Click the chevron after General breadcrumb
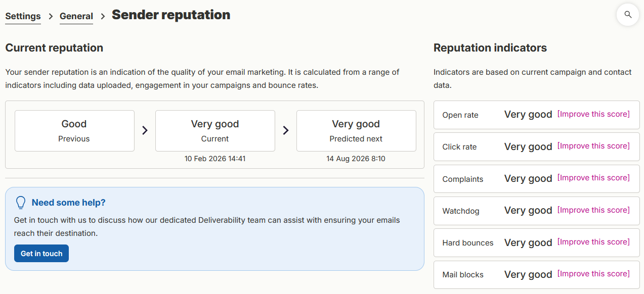644x294 pixels. point(103,16)
